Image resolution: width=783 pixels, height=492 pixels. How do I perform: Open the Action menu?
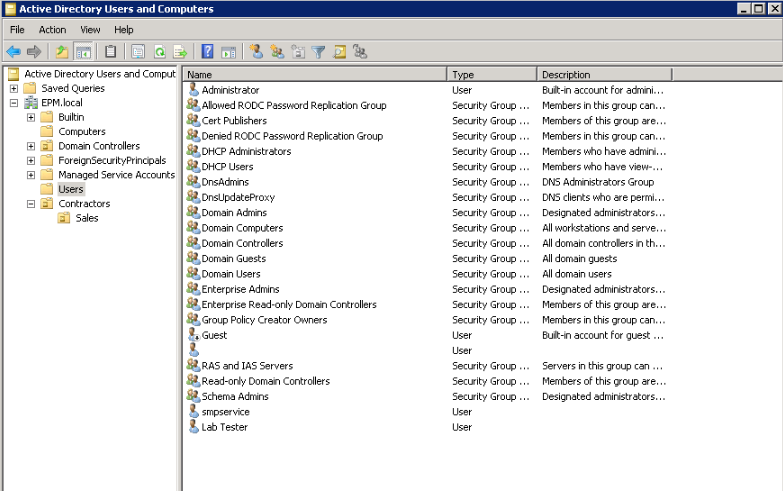pyautogui.click(x=52, y=30)
